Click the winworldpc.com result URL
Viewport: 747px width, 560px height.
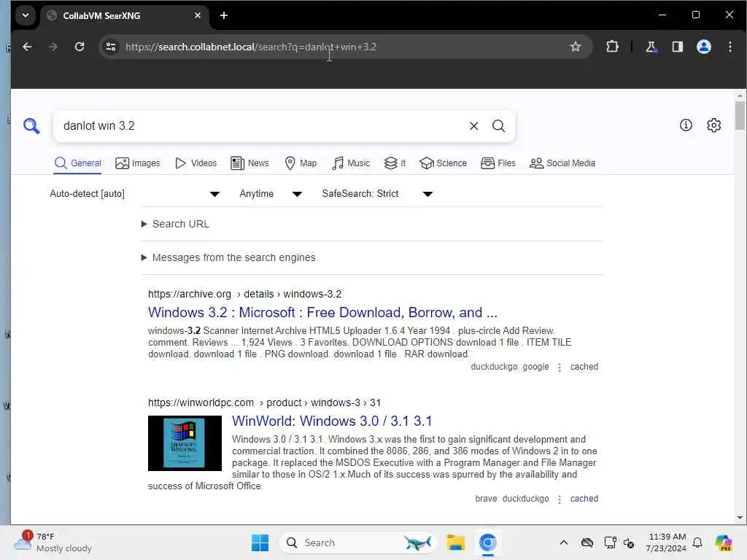[x=264, y=402]
